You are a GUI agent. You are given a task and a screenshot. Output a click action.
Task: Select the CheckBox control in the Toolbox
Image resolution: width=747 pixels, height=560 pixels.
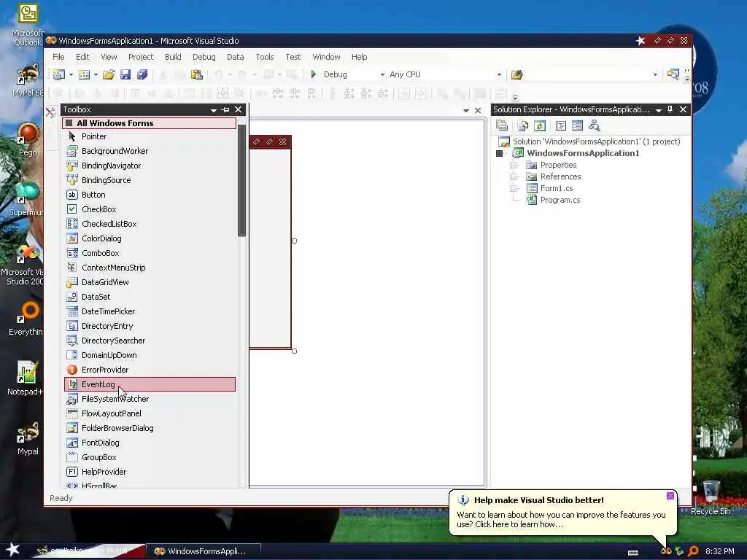[150, 209]
